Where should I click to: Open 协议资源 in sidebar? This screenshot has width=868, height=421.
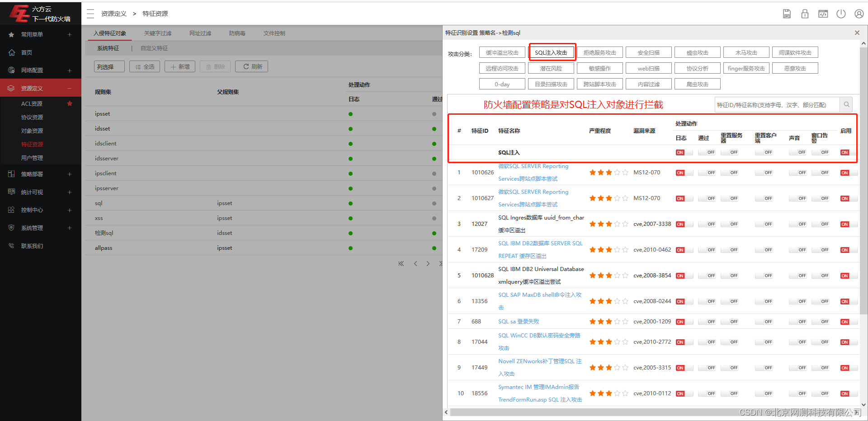click(32, 117)
